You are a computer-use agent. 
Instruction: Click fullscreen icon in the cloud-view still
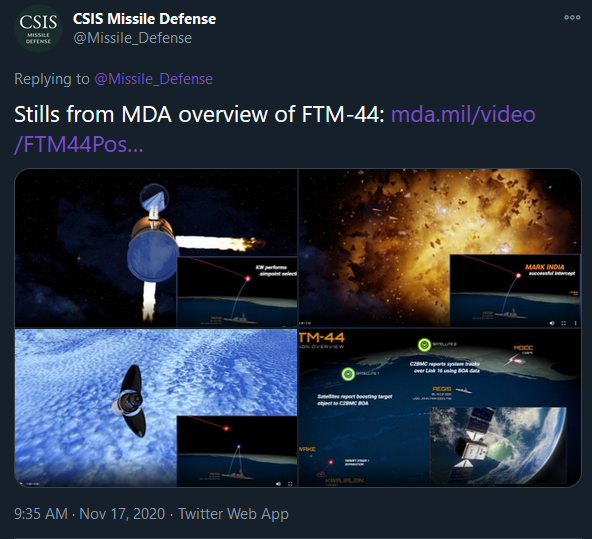tap(290, 484)
